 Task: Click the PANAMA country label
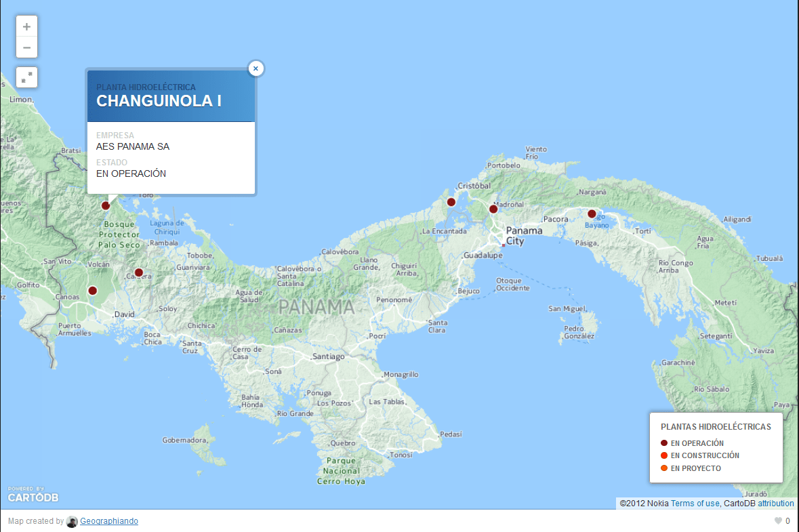tap(317, 307)
